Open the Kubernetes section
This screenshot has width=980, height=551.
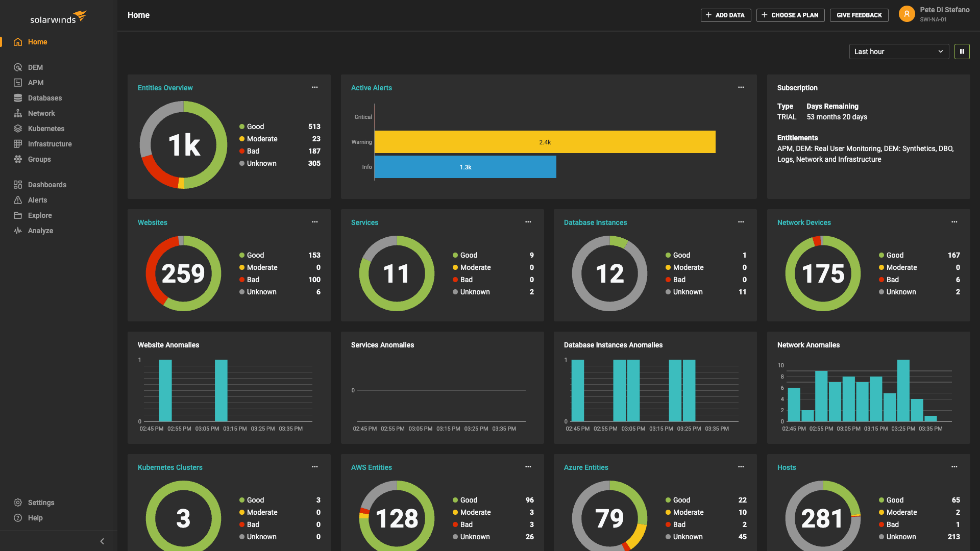tap(45, 128)
